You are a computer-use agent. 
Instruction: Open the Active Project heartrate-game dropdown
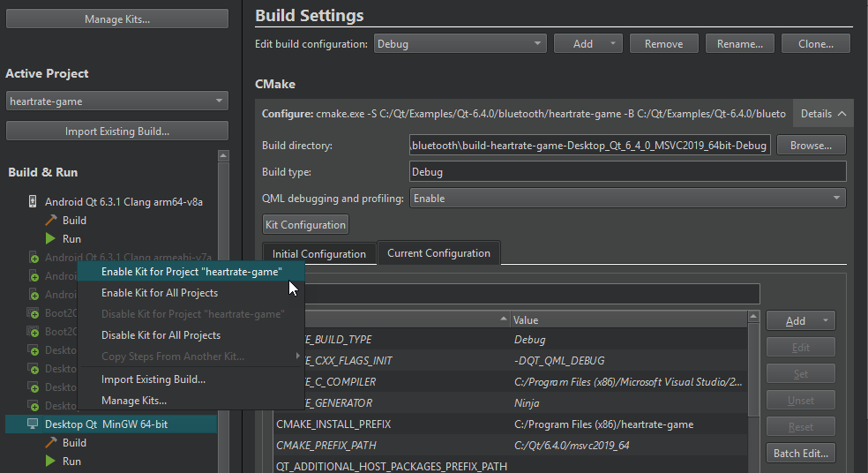(117, 101)
